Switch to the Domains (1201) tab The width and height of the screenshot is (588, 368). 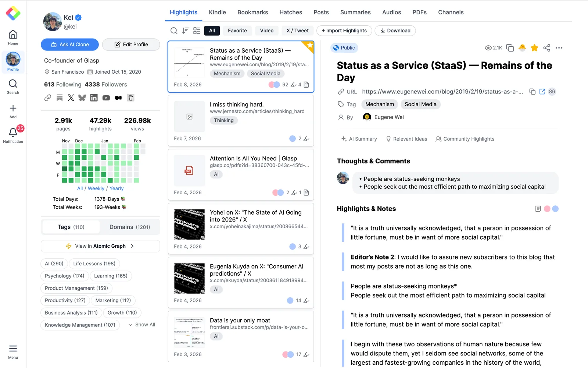[130, 227]
